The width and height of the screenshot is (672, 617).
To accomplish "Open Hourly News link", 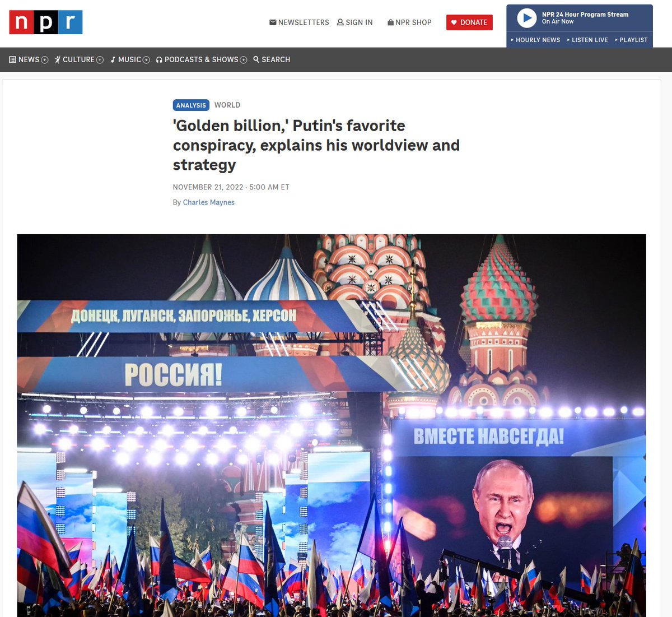I will tap(535, 40).
